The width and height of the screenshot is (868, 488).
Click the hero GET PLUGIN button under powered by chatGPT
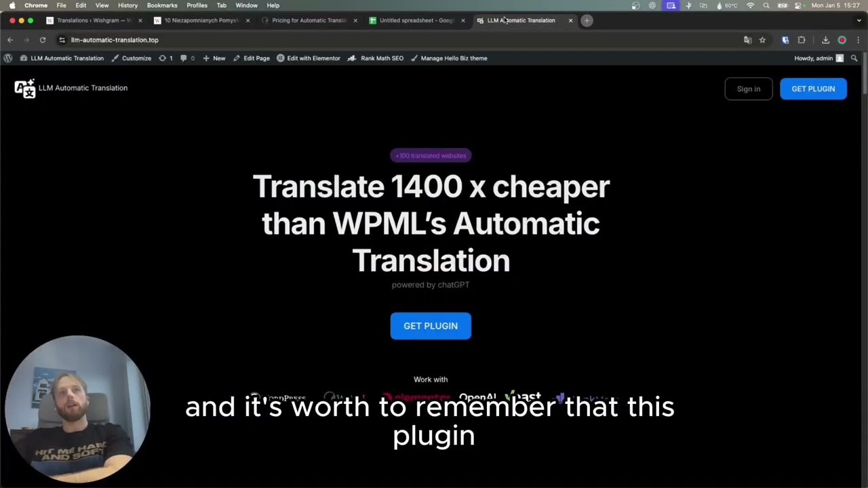coord(431,326)
